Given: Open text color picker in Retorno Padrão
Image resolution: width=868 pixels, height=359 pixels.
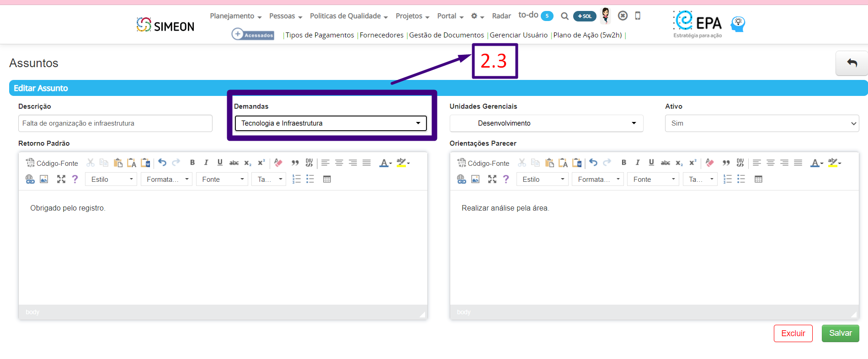Looking at the screenshot, I should click(x=385, y=163).
